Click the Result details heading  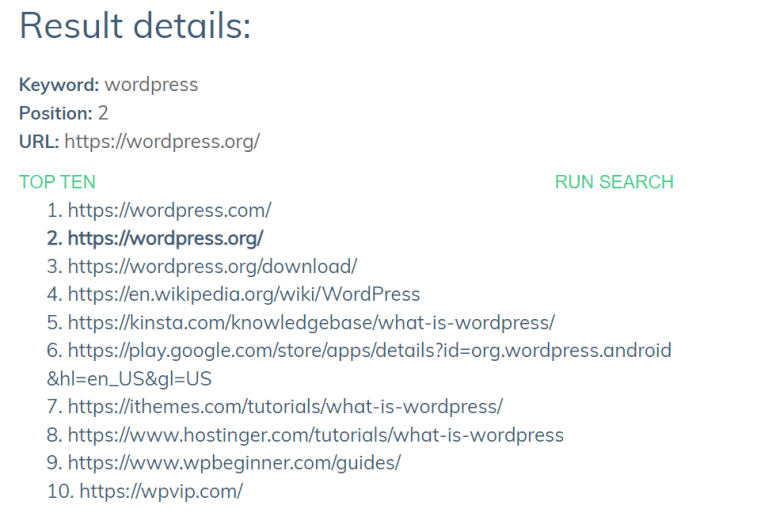pyautogui.click(x=135, y=26)
